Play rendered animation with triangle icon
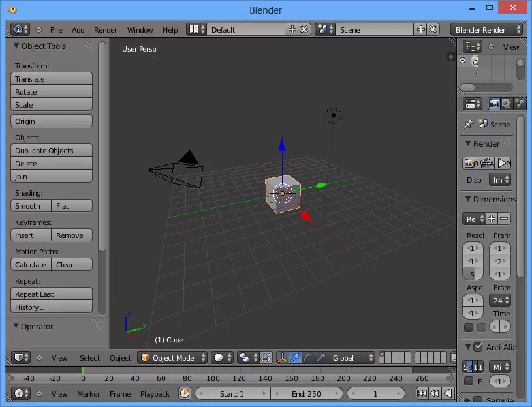Viewport: 532px width, 407px height. tap(503, 163)
